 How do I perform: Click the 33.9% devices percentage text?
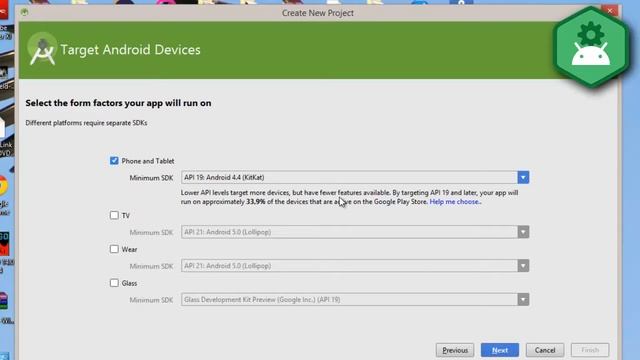click(x=256, y=202)
